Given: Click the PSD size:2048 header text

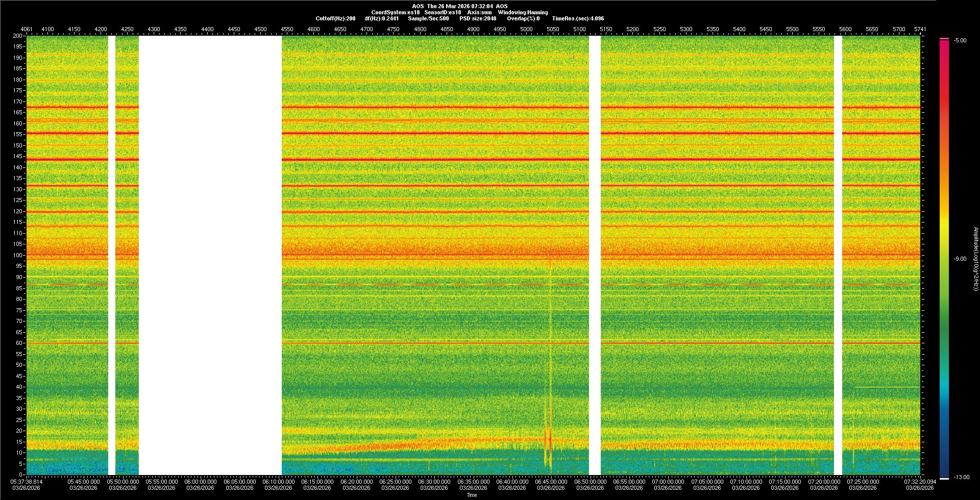Looking at the screenshot, I should coord(478,18).
